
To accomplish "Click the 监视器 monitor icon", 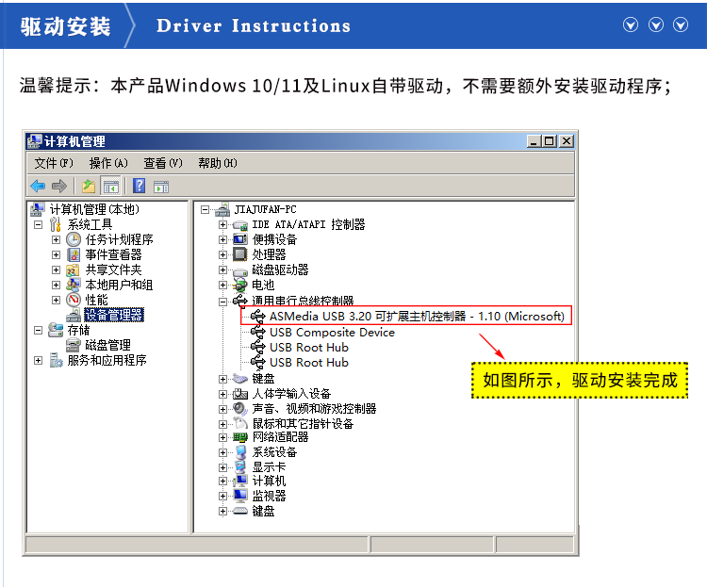I will pyautogui.click(x=240, y=496).
